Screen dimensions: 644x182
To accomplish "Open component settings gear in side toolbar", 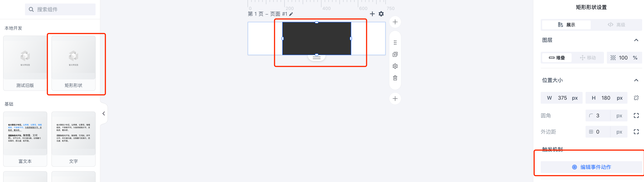I will coord(395,66).
